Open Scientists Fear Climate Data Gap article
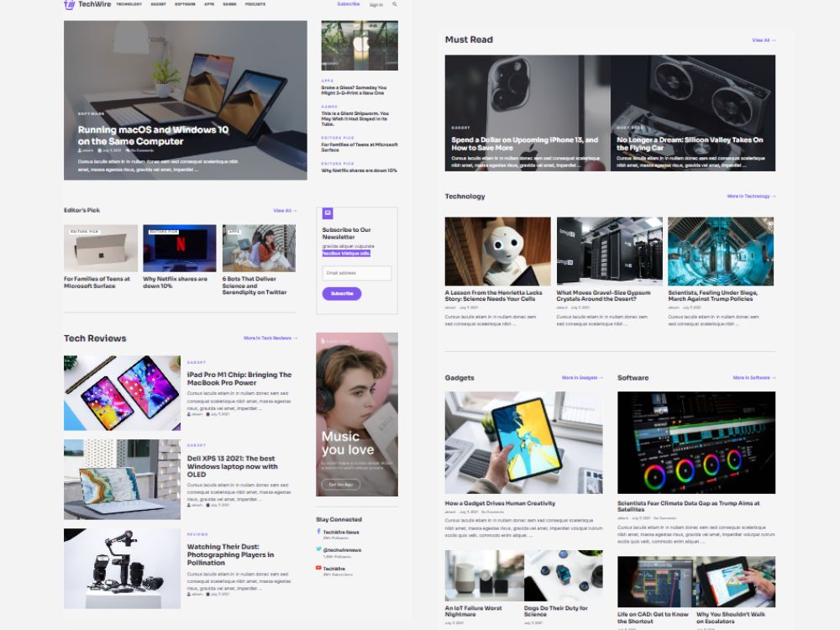The image size is (840, 630). [x=689, y=507]
